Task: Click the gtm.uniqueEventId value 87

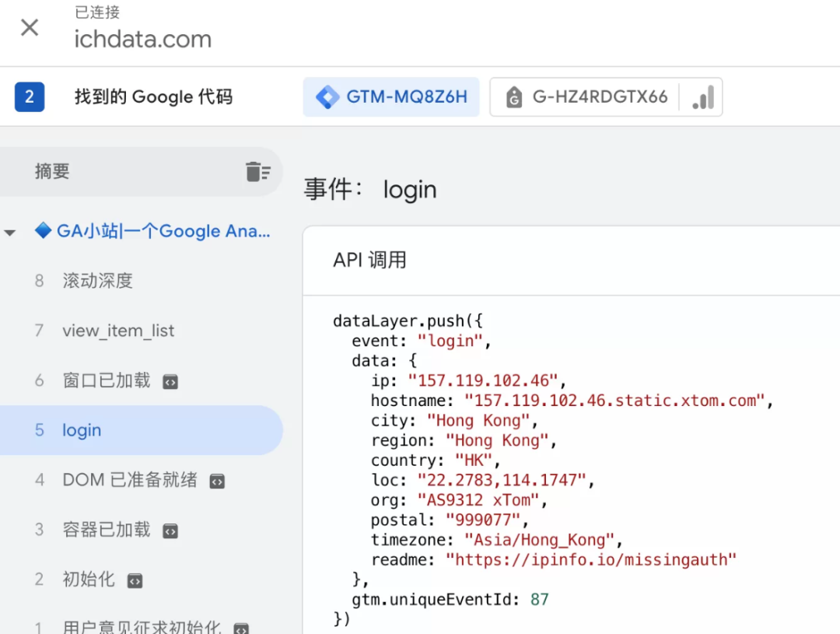Action: coord(540,599)
